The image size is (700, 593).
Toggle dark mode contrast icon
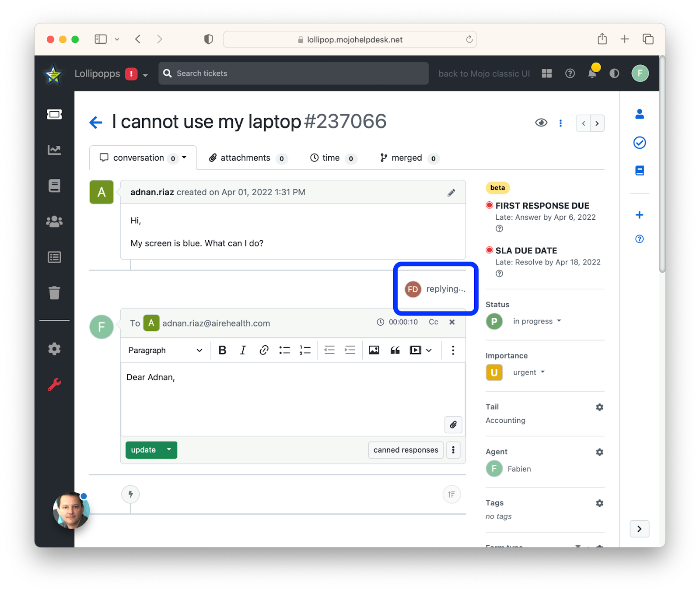[x=614, y=74]
